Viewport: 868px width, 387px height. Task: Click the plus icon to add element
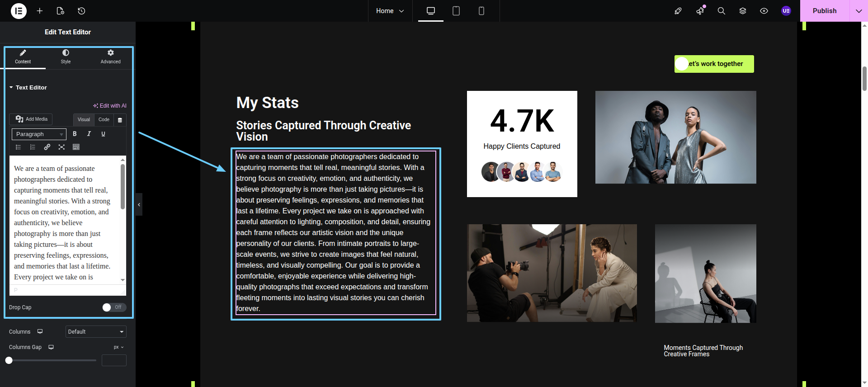tap(40, 11)
